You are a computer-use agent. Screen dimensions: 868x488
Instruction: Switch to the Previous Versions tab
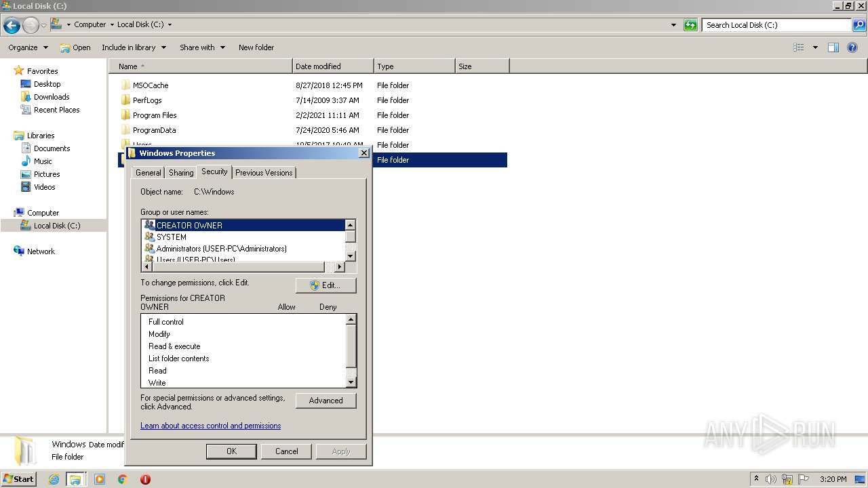coord(264,173)
